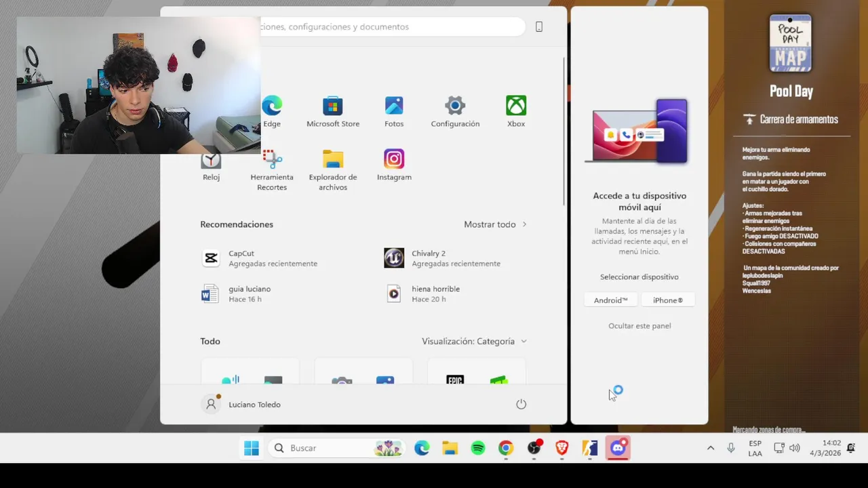Click Mostrar todo in Recomendaciones
868x488 pixels.
(x=495, y=224)
